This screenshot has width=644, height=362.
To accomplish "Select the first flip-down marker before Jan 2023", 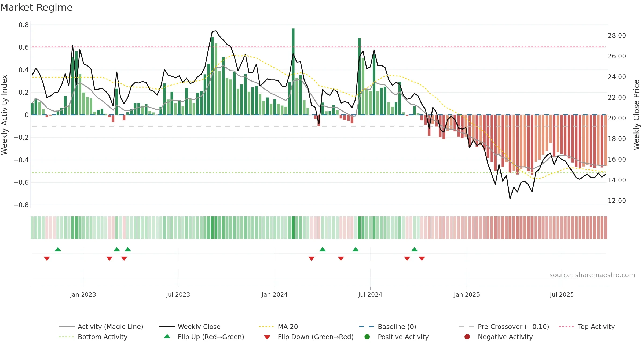I will (47, 258).
